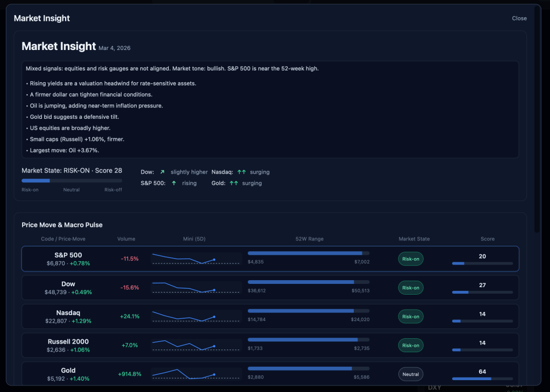Click the Risk-on badge in the S&P 500 row
Image resolution: width=550 pixels, height=392 pixels.
click(411, 259)
